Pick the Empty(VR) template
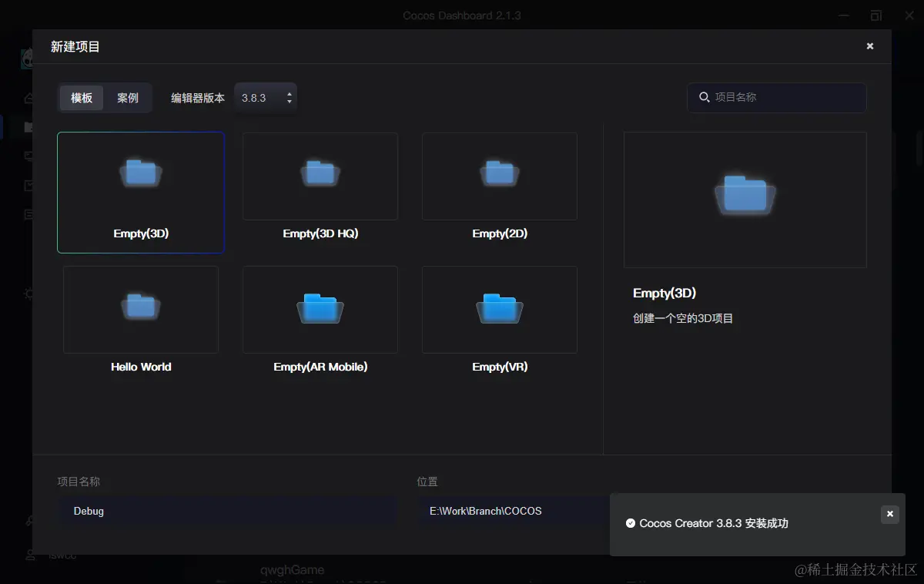The width and height of the screenshot is (924, 584). point(500,322)
